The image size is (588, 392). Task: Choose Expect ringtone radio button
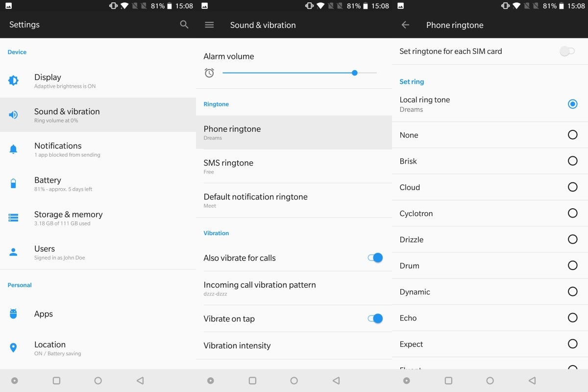[572, 343]
